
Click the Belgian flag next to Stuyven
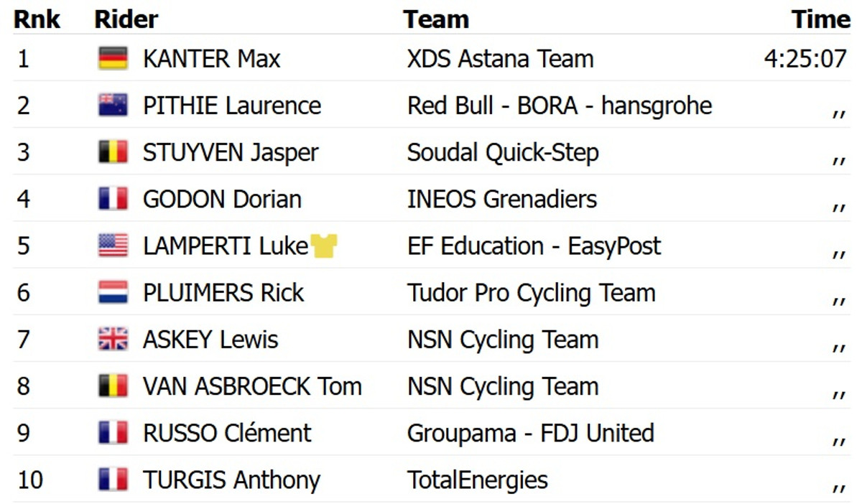(113, 152)
